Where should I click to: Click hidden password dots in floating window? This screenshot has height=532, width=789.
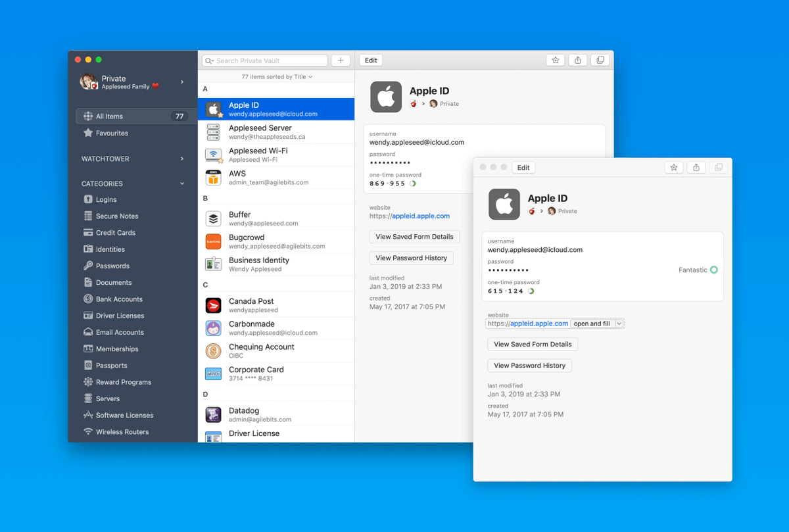point(508,270)
